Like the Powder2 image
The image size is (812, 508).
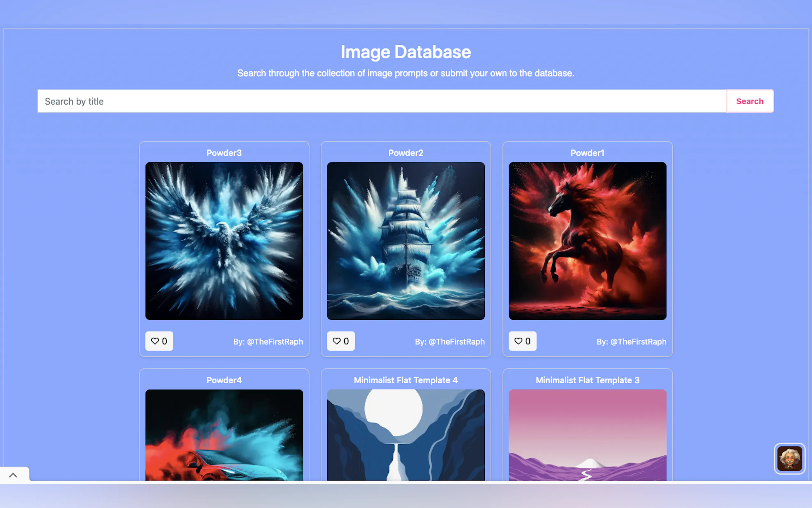tap(341, 341)
